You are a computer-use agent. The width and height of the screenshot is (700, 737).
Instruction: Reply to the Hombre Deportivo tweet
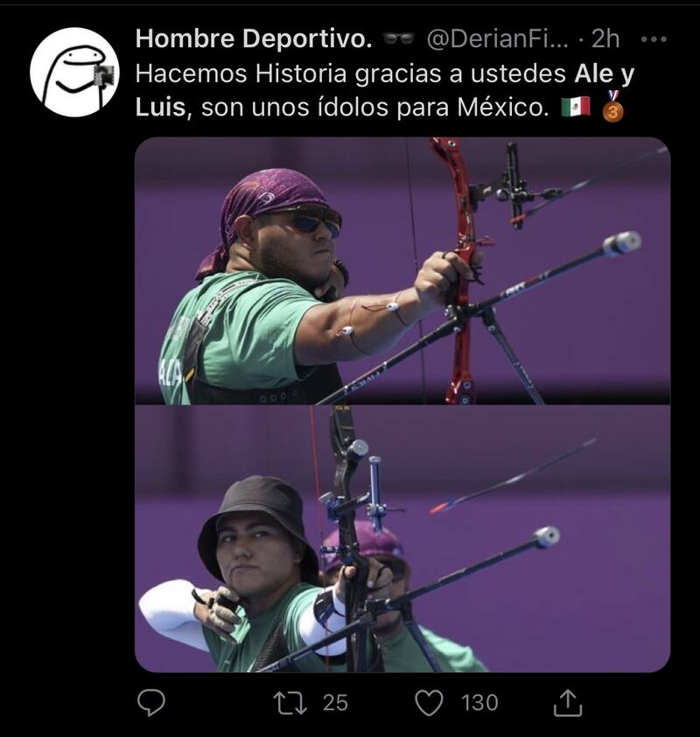[x=152, y=701]
